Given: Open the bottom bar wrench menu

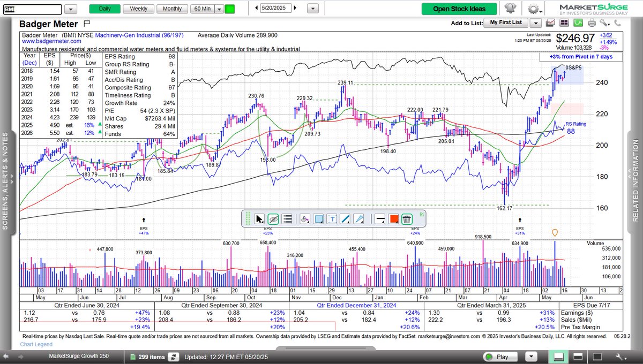Looking at the screenshot, I should [622, 357].
